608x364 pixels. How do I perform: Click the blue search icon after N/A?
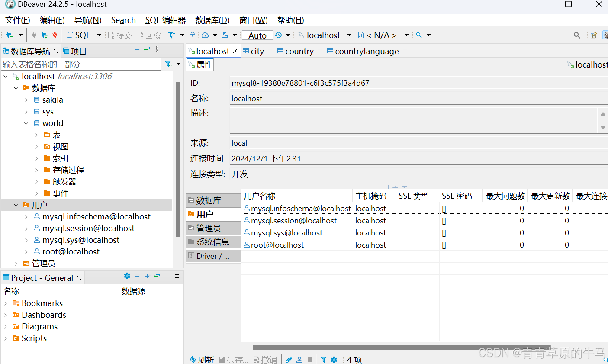419,35
